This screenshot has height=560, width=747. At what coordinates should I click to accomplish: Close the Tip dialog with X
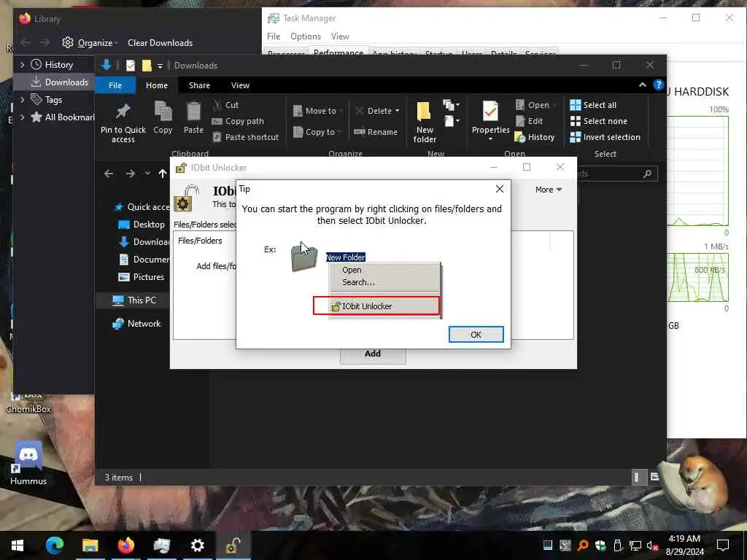pyautogui.click(x=499, y=189)
